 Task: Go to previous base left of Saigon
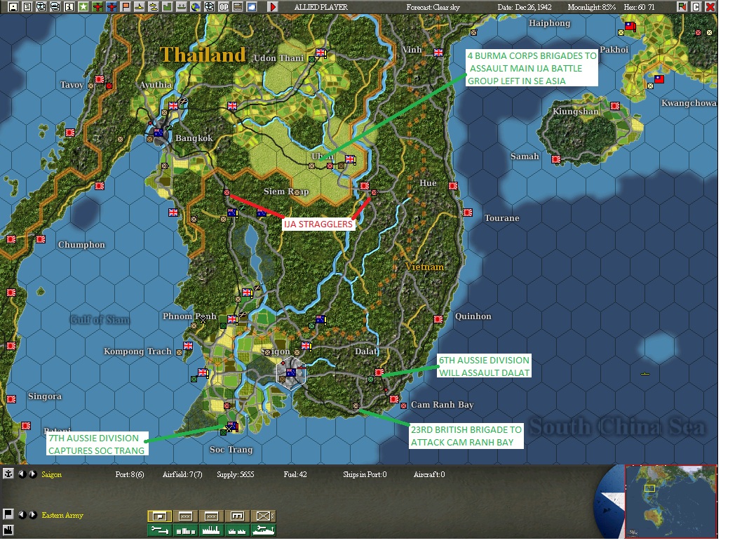(22, 474)
